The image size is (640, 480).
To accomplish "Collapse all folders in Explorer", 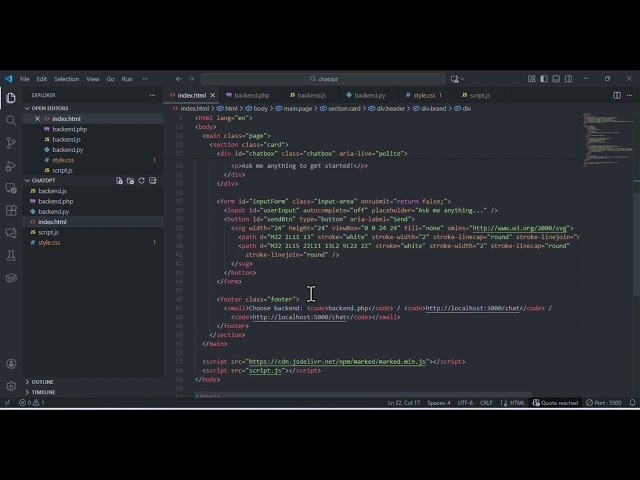I will coord(152,181).
